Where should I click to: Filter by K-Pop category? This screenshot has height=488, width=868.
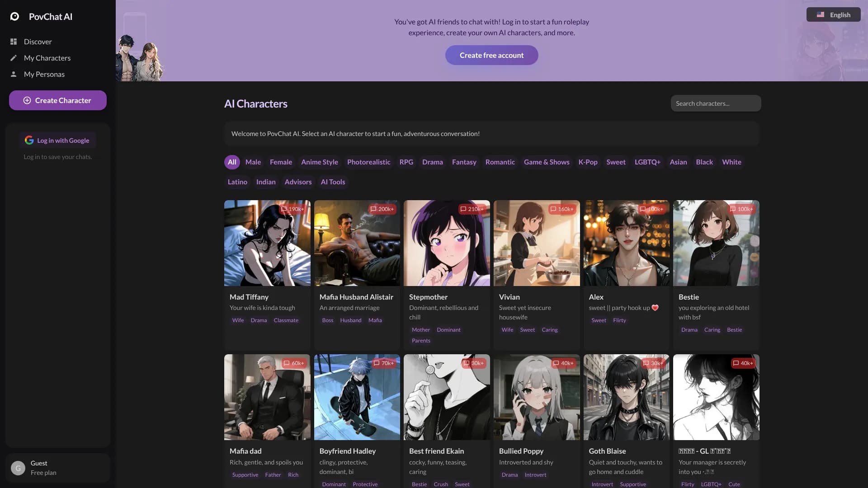pos(588,162)
